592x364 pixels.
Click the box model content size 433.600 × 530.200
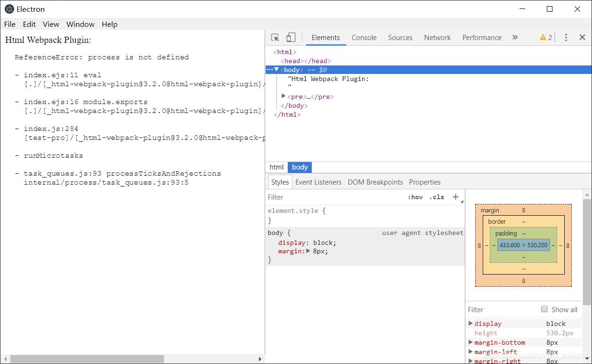tap(523, 245)
